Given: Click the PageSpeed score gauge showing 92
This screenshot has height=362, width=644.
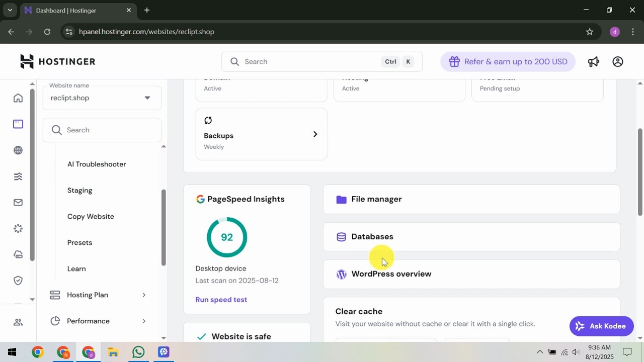Looking at the screenshot, I should [227, 237].
